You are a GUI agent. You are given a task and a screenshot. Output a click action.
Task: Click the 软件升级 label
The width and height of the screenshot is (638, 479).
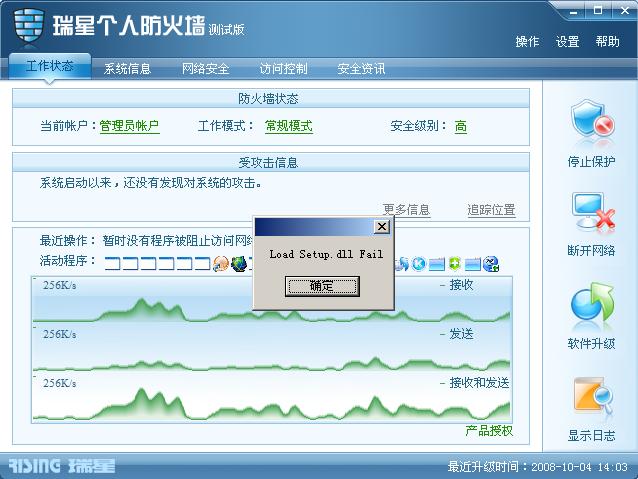(592, 344)
